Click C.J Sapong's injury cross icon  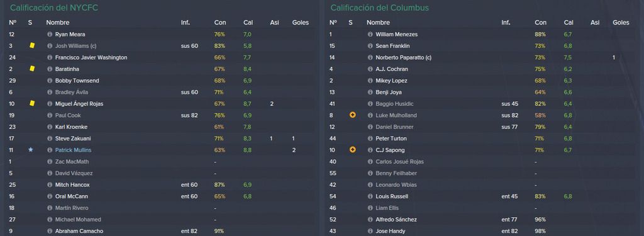point(352,150)
